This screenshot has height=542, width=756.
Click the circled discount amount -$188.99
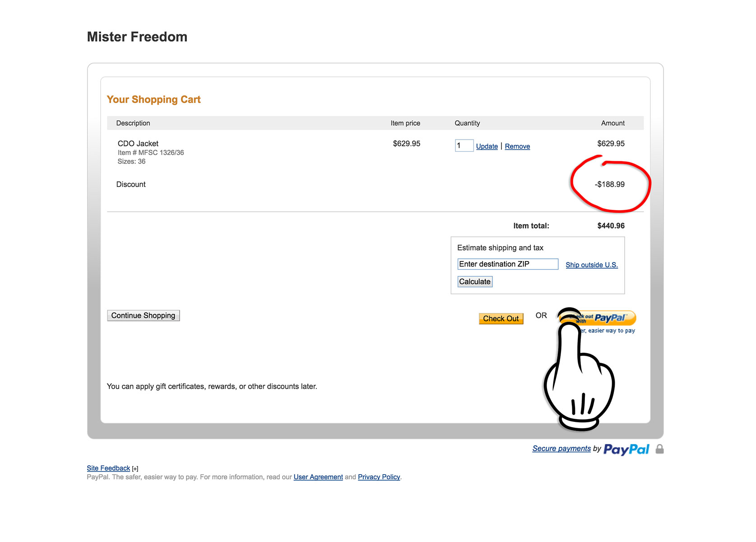click(610, 184)
